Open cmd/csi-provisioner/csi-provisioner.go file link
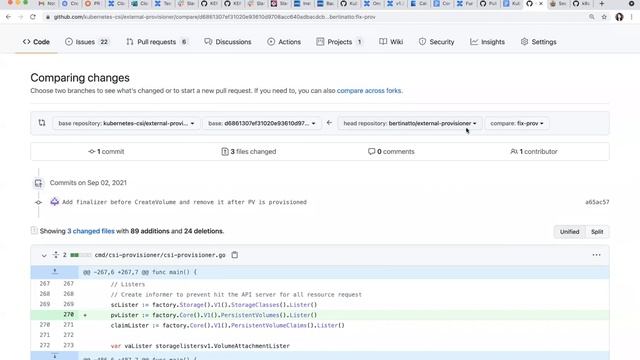 (x=160, y=255)
